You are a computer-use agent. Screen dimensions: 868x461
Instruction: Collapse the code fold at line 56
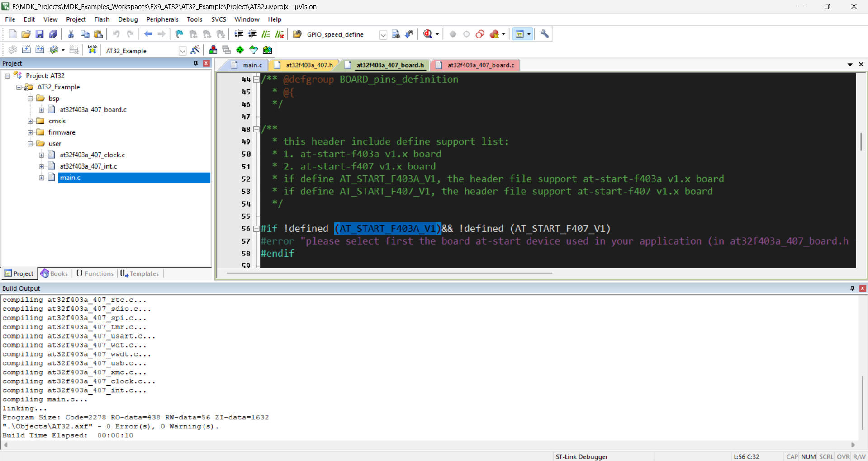click(x=256, y=229)
